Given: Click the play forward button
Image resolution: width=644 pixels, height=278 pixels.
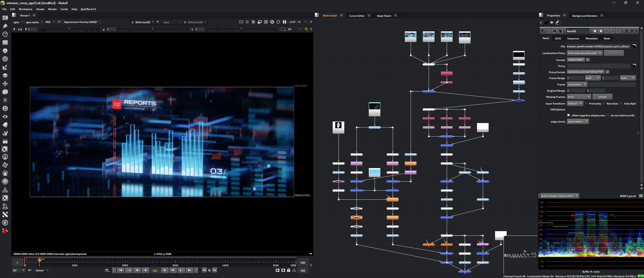Looking at the screenshot, I should pyautogui.click(x=165, y=270).
